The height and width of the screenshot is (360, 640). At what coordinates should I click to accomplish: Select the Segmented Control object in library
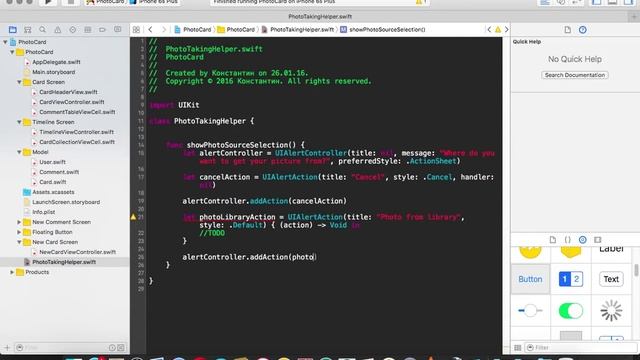click(x=571, y=279)
